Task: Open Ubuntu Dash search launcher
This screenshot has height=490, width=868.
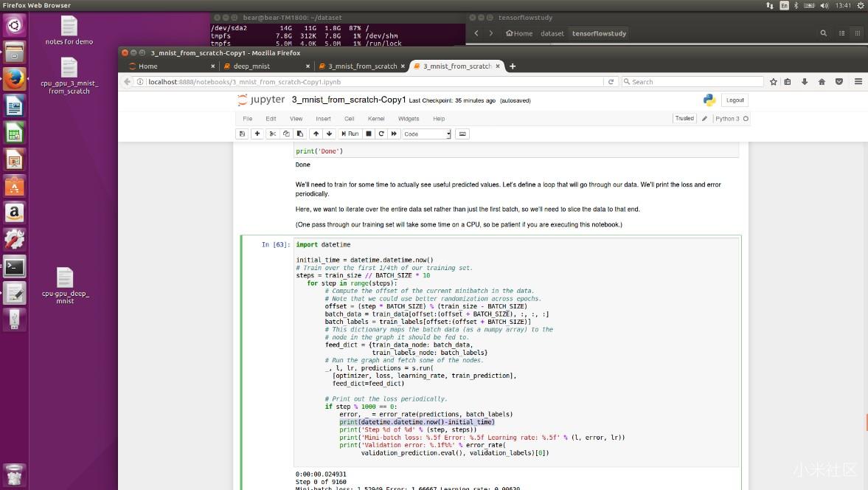Action: tap(15, 26)
